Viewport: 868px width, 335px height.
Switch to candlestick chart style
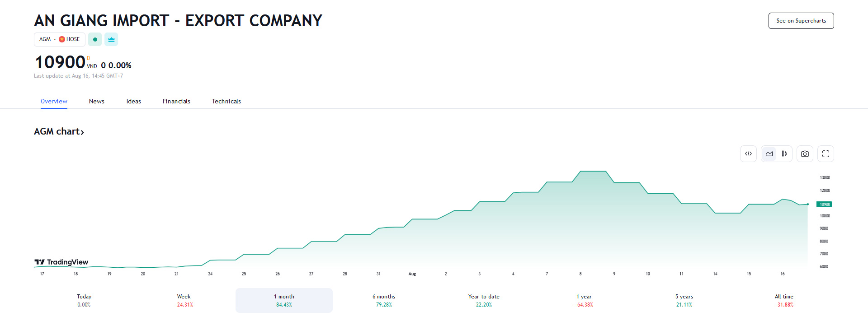(784, 154)
